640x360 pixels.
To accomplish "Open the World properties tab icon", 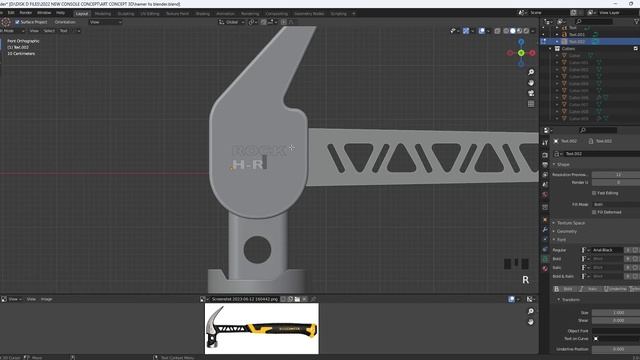I will [545, 195].
